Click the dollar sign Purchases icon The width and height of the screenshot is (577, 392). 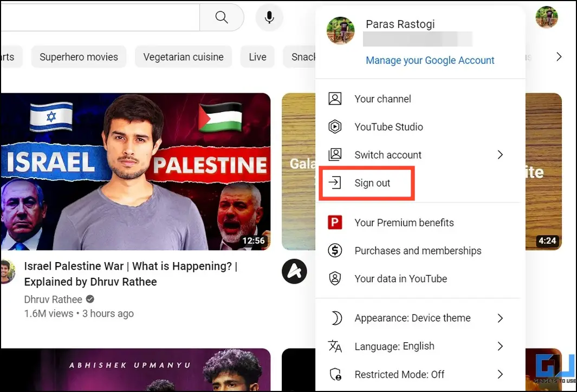click(x=335, y=251)
